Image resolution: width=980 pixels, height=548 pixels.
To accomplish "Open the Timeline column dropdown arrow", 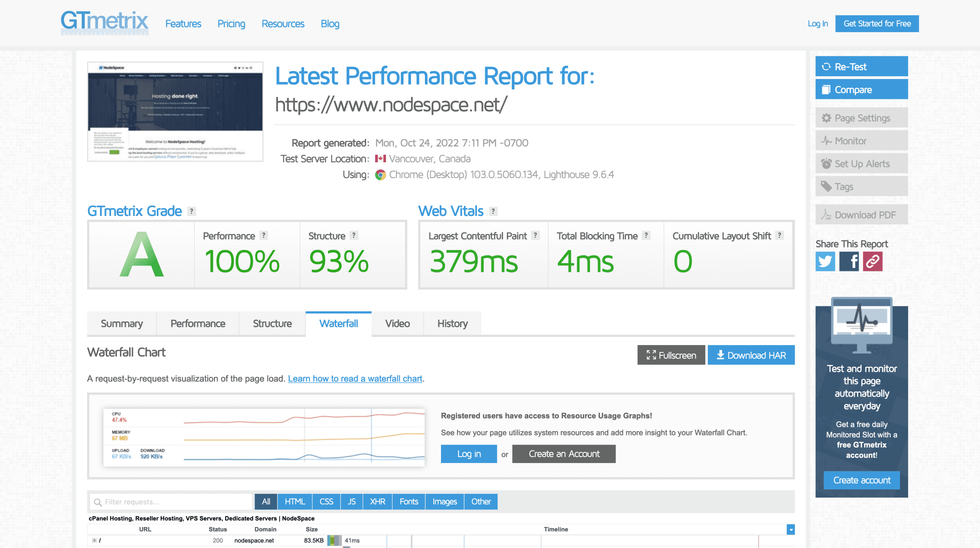I will 791,530.
